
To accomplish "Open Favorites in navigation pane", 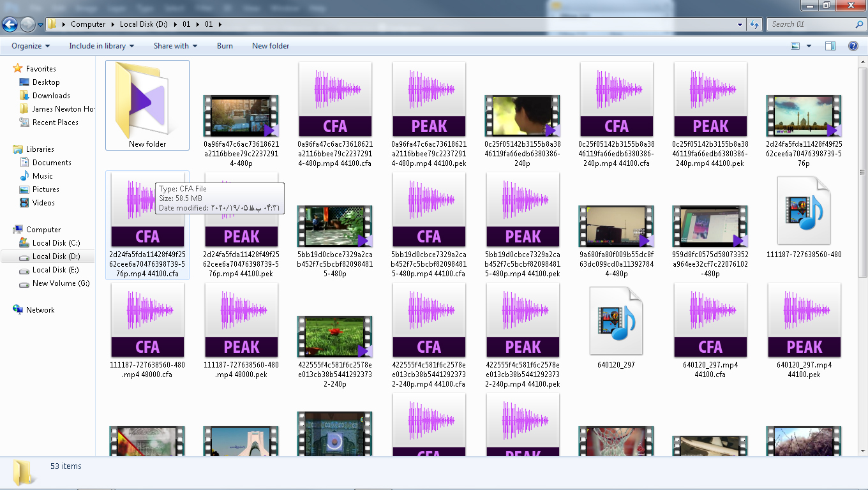I will (x=41, y=69).
